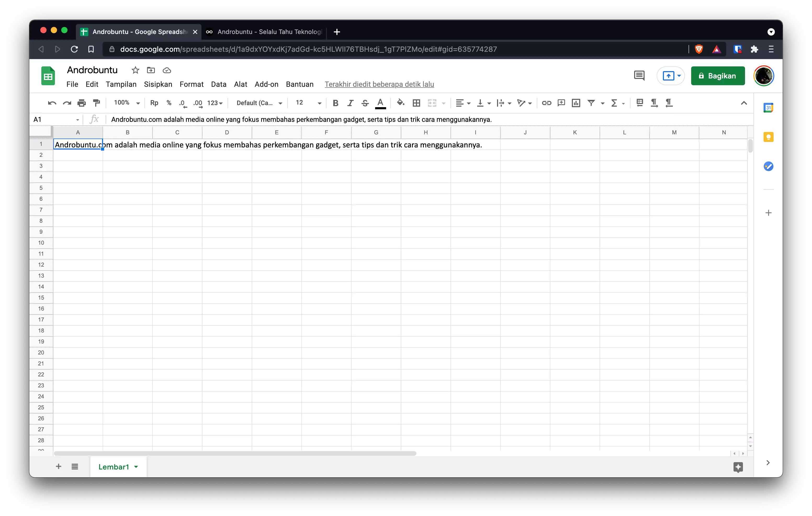Format value as Indonesian Rupiah currency

point(154,103)
